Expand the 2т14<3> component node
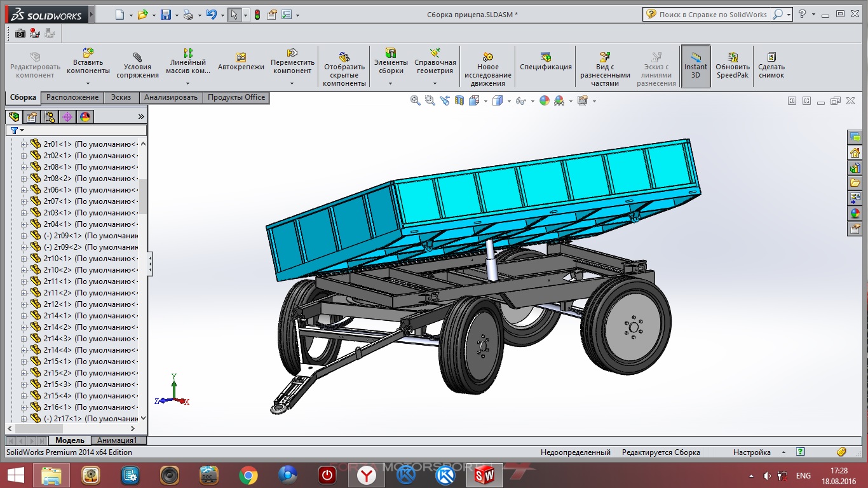Image resolution: width=868 pixels, height=488 pixels. [x=24, y=339]
